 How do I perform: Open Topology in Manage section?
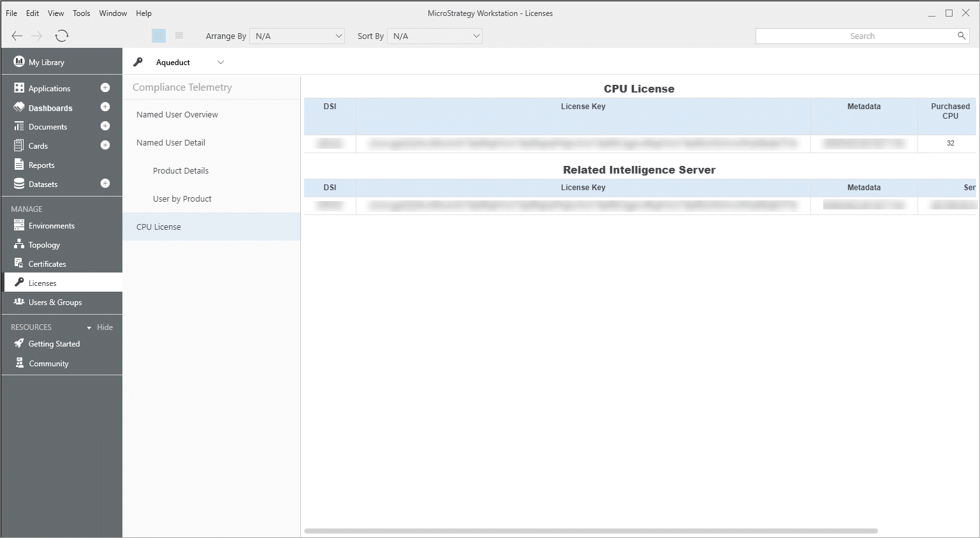(x=44, y=245)
